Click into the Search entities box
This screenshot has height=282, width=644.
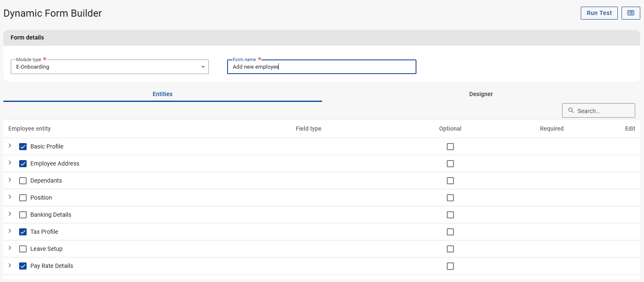[603, 111]
